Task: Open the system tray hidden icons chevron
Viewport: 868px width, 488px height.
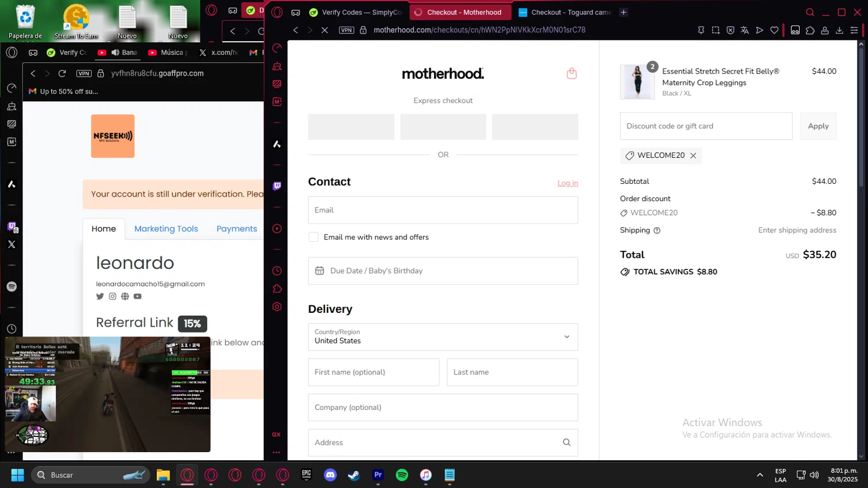Action: coord(760,475)
